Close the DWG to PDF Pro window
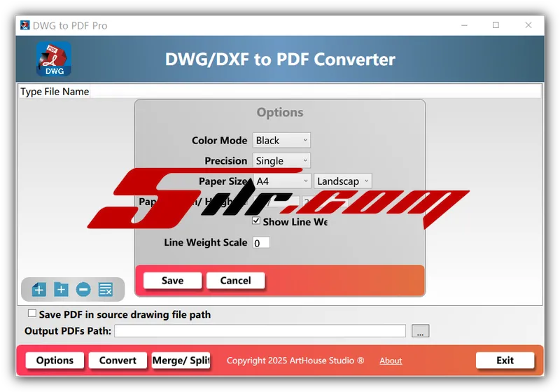560x392 pixels. pyautogui.click(x=528, y=25)
